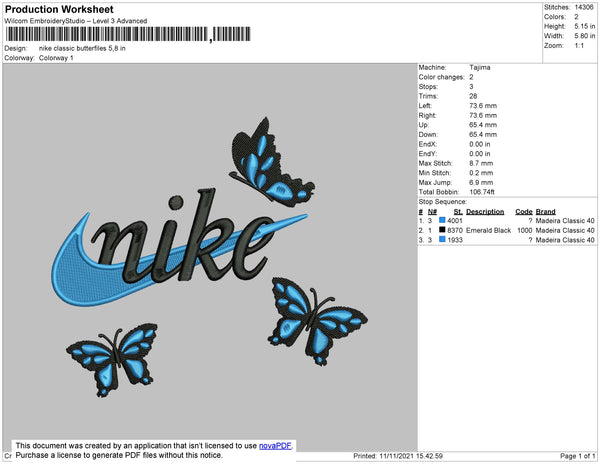Click the 'Colorway 1' value
The height and width of the screenshot is (464, 600).
(x=56, y=58)
